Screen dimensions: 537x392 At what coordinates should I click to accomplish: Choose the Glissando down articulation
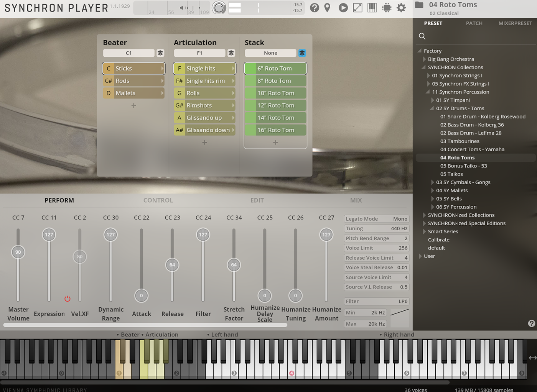[204, 130]
